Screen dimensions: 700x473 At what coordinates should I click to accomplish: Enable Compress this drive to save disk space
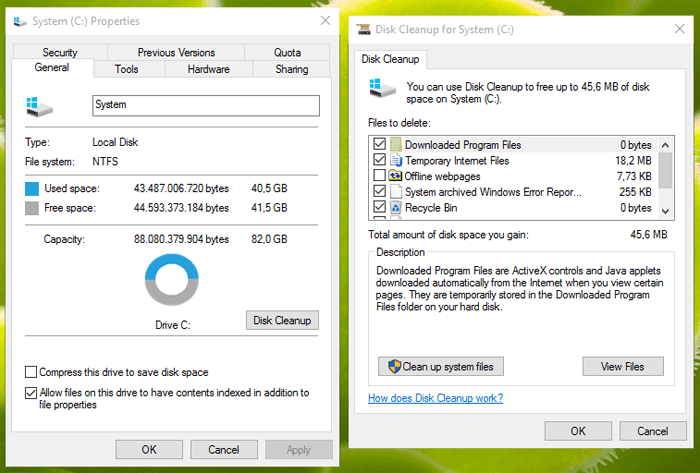click(x=31, y=372)
